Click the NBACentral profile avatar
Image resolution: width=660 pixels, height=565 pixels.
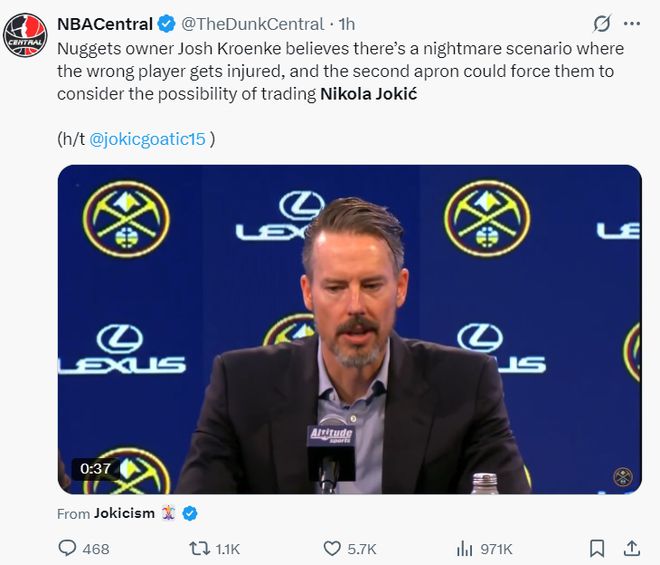pyautogui.click(x=25, y=36)
